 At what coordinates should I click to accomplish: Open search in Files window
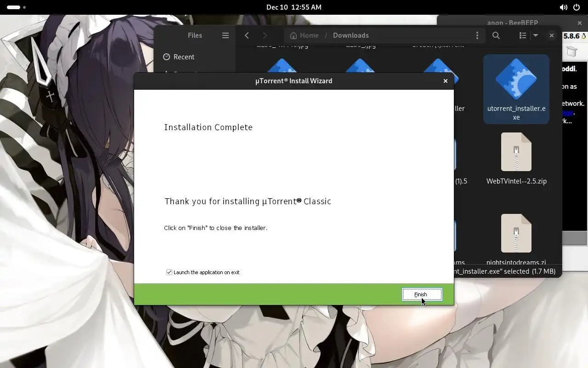496,35
